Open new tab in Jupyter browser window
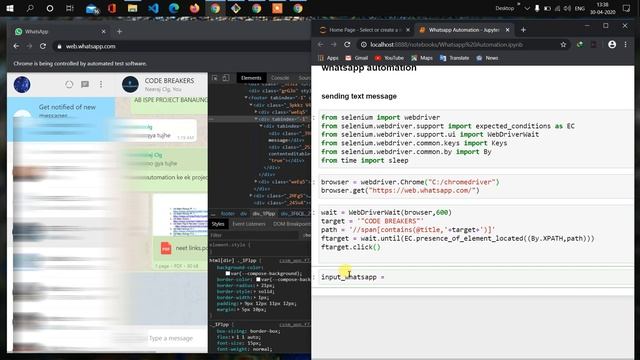The height and width of the screenshot is (360, 640). (x=523, y=30)
